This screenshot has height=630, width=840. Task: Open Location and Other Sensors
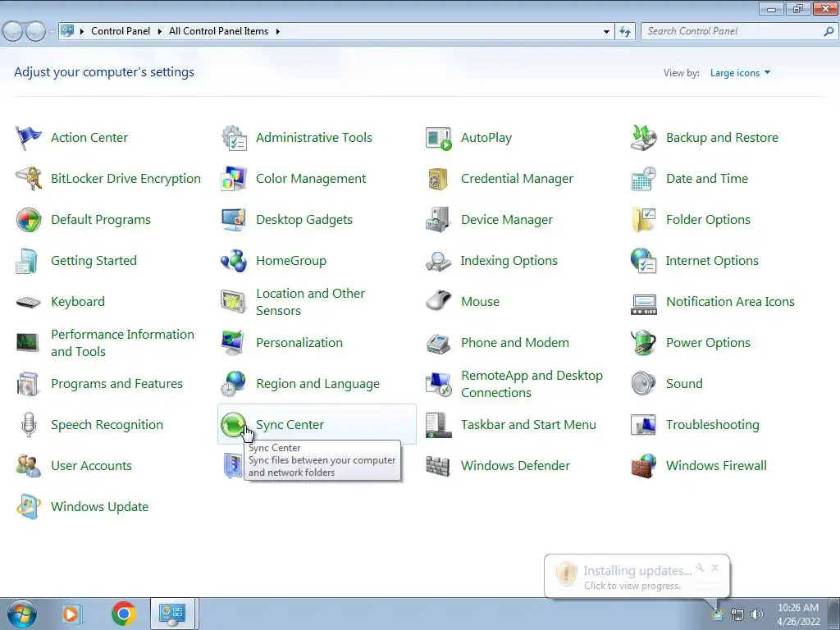tap(310, 302)
